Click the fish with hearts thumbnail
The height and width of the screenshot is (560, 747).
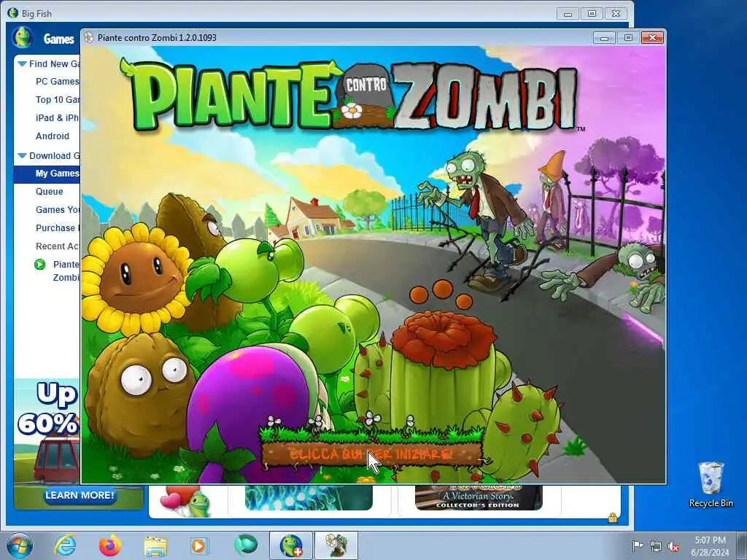pyautogui.click(x=186, y=501)
